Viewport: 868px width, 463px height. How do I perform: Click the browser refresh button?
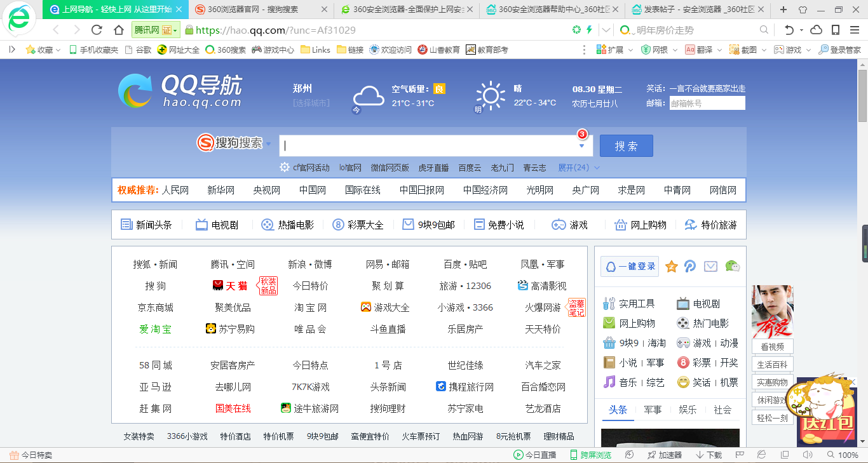97,30
